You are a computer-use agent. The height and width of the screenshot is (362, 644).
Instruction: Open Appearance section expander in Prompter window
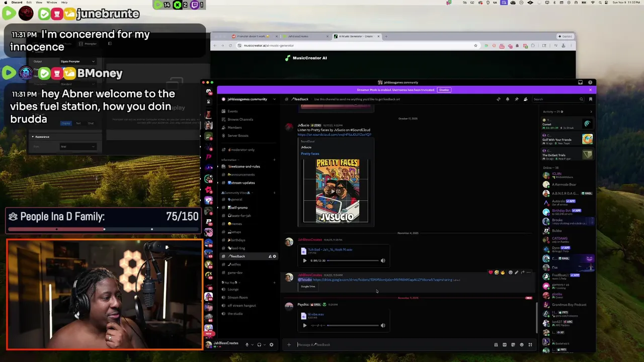(x=33, y=137)
